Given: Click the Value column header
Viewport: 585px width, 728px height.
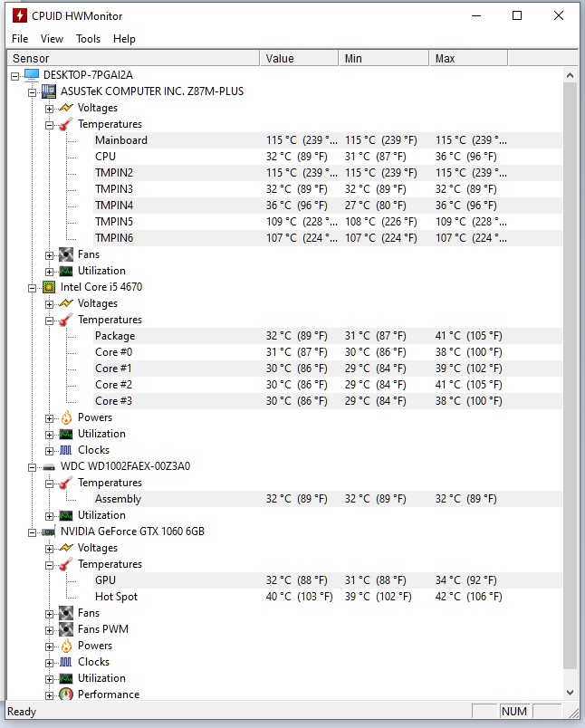Looking at the screenshot, I should (x=300, y=59).
